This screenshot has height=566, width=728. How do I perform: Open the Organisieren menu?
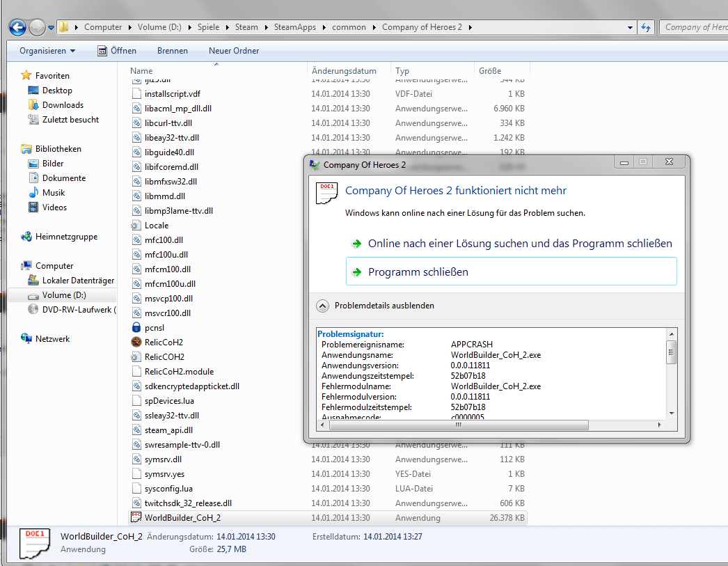point(47,51)
